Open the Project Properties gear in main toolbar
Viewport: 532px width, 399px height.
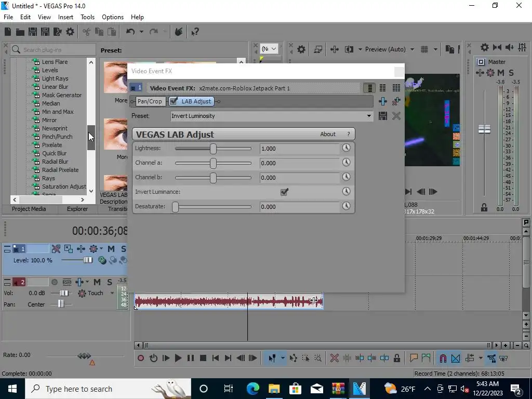click(70, 32)
